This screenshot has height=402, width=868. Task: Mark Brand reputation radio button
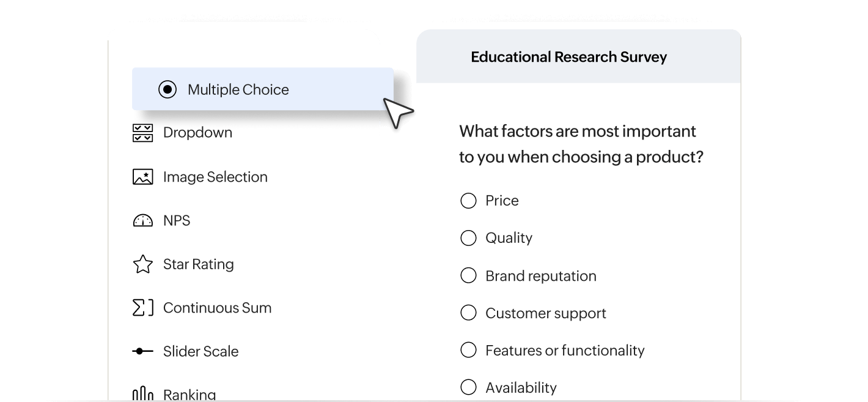468,276
